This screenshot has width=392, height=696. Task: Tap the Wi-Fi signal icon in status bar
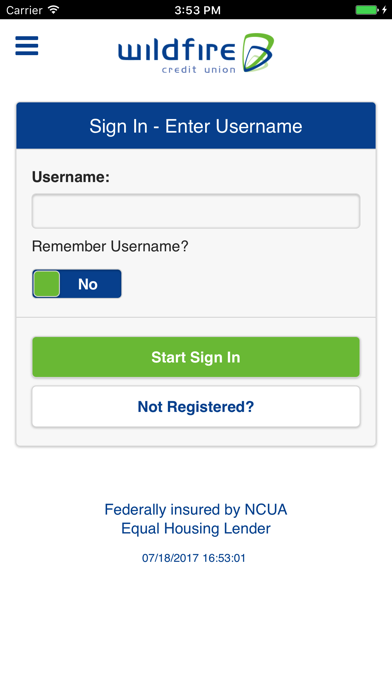[x=54, y=9]
